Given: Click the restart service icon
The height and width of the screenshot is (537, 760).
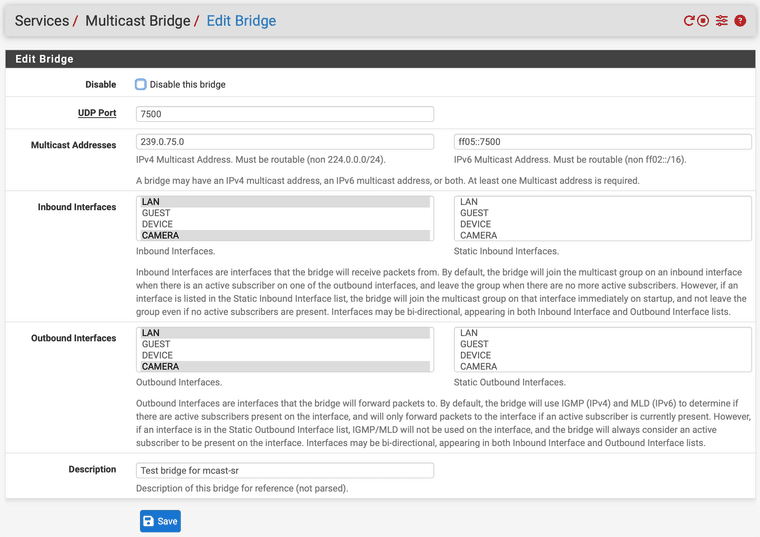Looking at the screenshot, I should [x=689, y=20].
